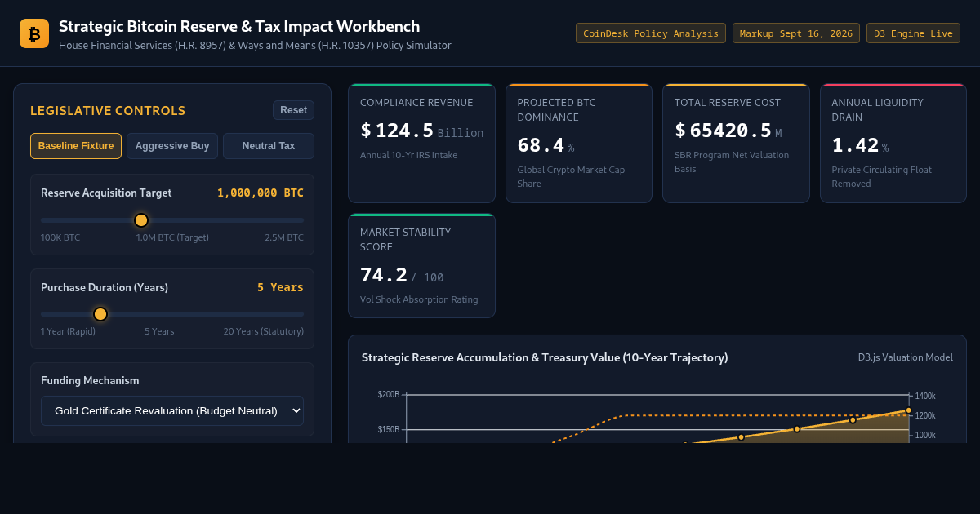Click the $150B axis label
Viewport: 980px width, 514px height.
tap(389, 429)
